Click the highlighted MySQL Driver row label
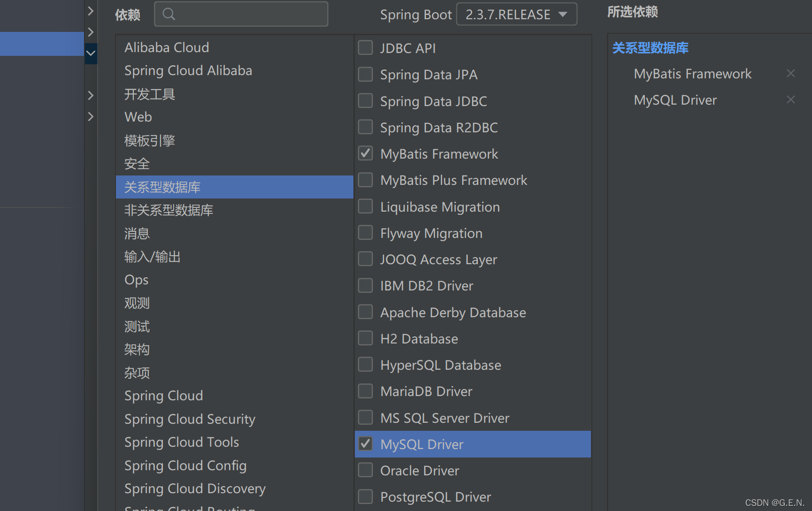 [421, 444]
